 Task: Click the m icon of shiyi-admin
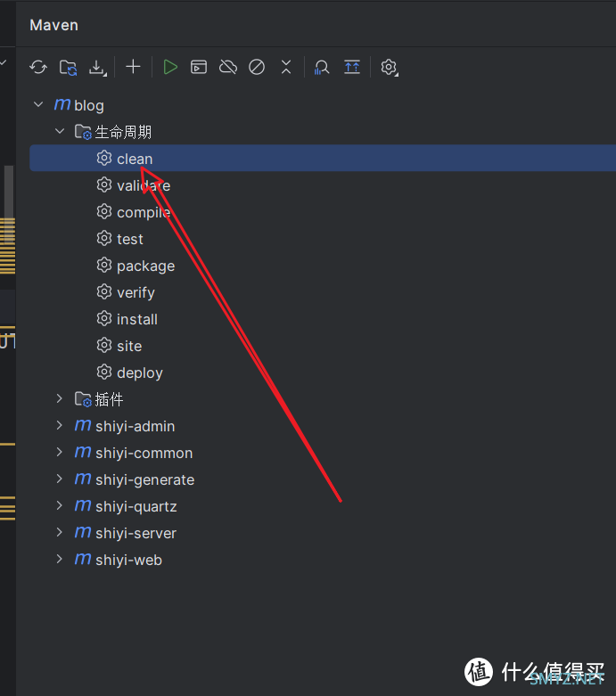tap(83, 425)
